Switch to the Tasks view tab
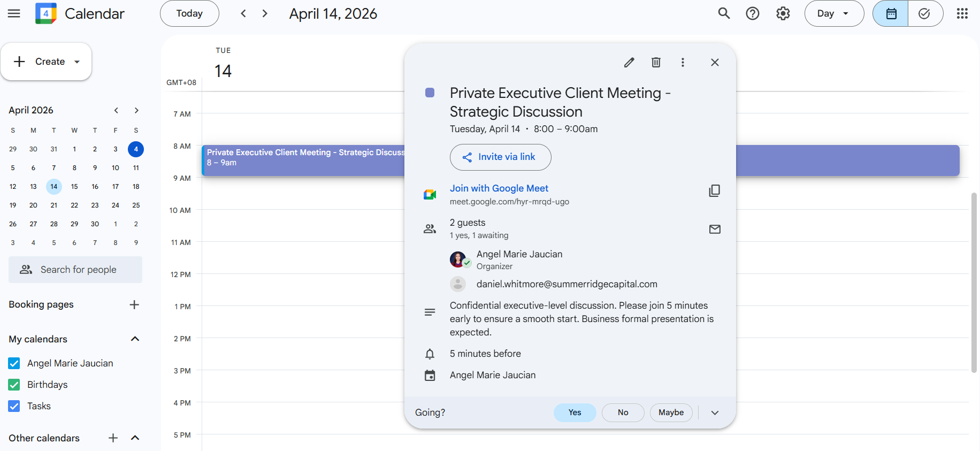The width and height of the screenshot is (980, 451). pyautogui.click(x=924, y=13)
